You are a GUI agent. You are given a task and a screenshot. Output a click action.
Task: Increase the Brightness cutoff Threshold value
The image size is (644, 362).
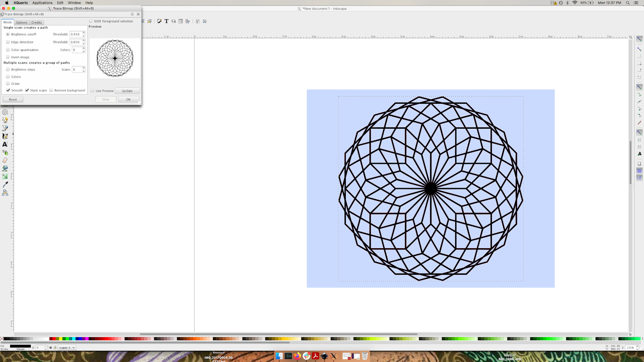click(x=83, y=33)
